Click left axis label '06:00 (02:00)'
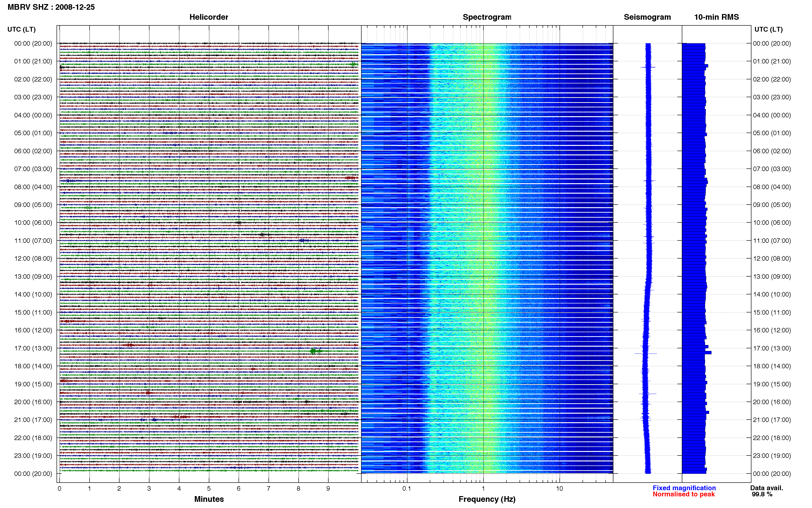The image size is (812, 508). (x=33, y=151)
